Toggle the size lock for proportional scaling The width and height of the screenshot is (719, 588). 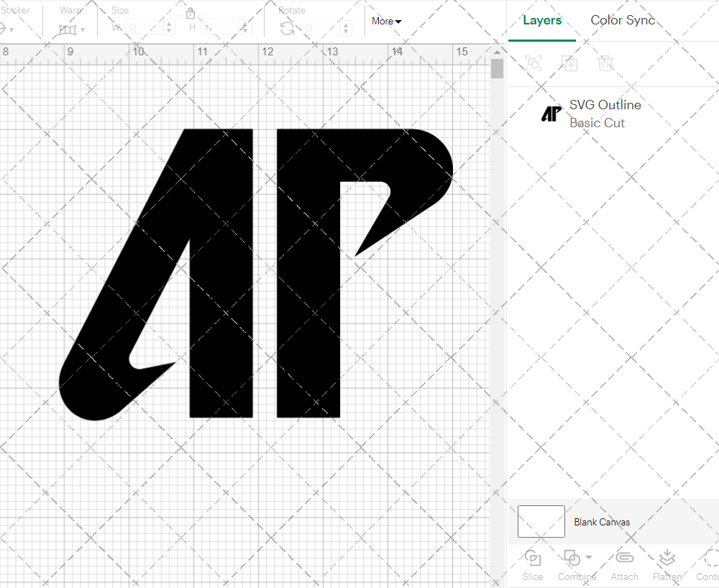pos(191,13)
